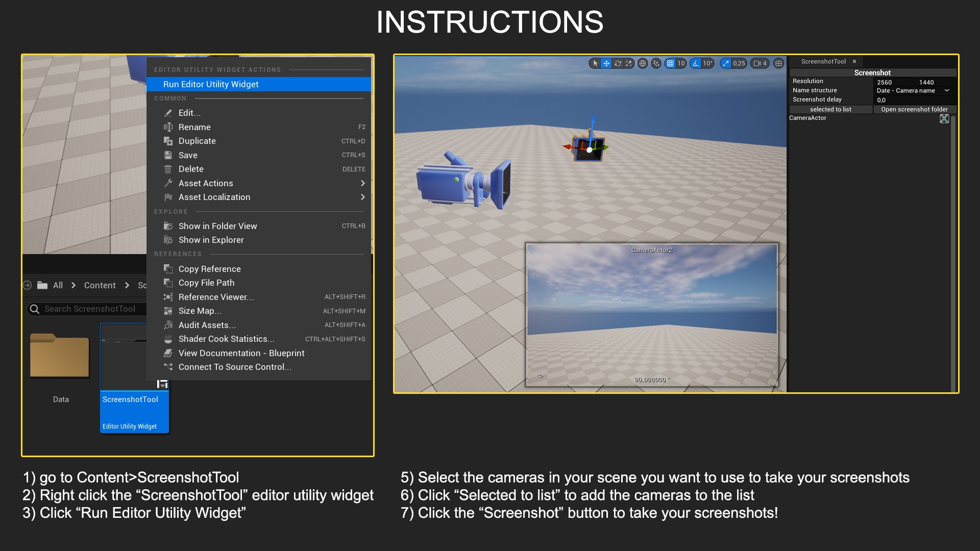This screenshot has width=980, height=551.
Task: Click 'Open screenshot folder'
Action: (x=915, y=109)
